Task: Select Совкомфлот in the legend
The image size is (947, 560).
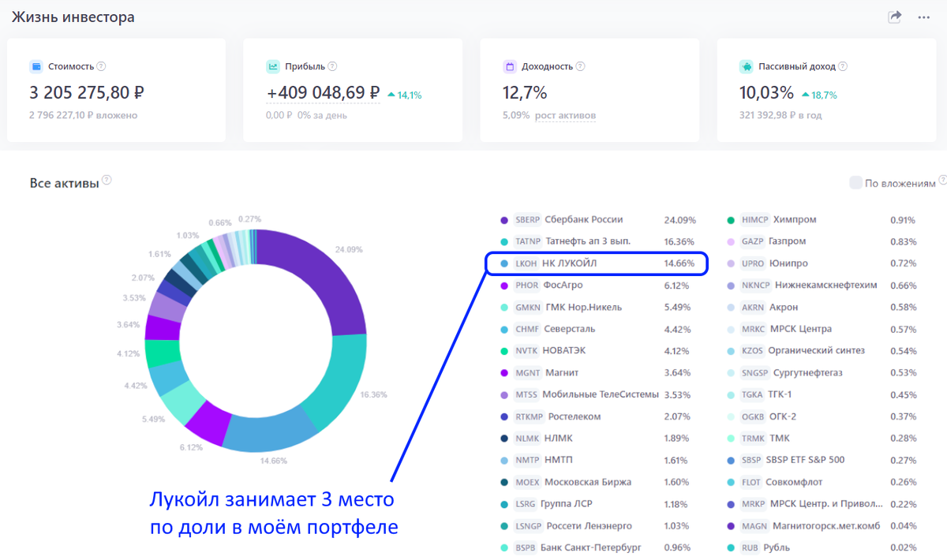Action: [x=795, y=482]
